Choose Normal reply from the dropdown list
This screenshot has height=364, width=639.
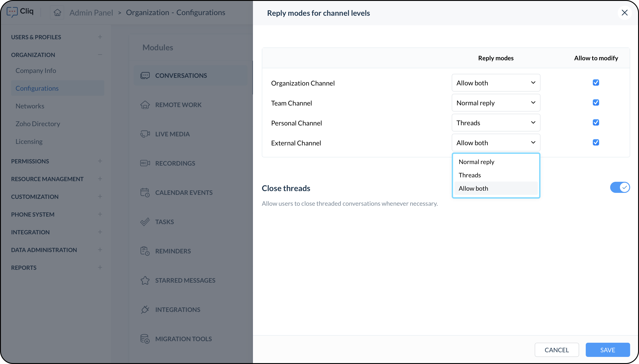click(496, 162)
